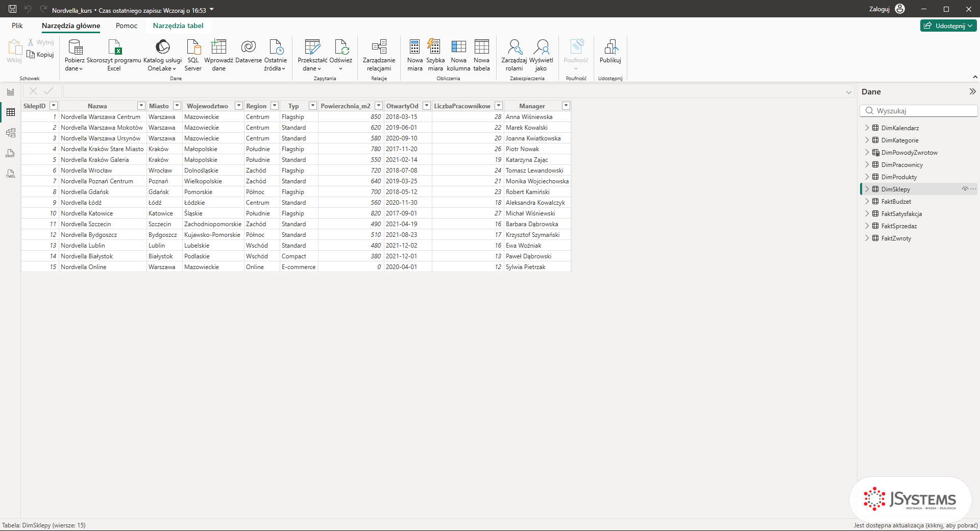This screenshot has width=980, height=531.
Task: Open the Pomoc tab
Action: coord(127,26)
